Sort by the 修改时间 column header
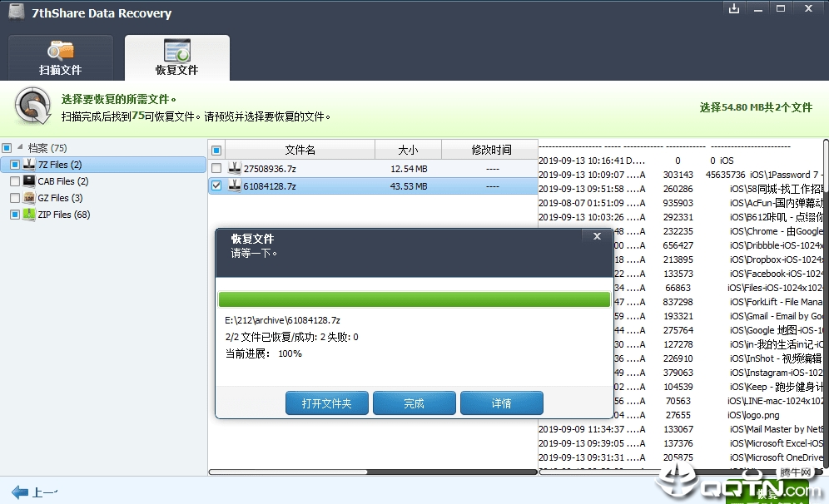 click(490, 150)
